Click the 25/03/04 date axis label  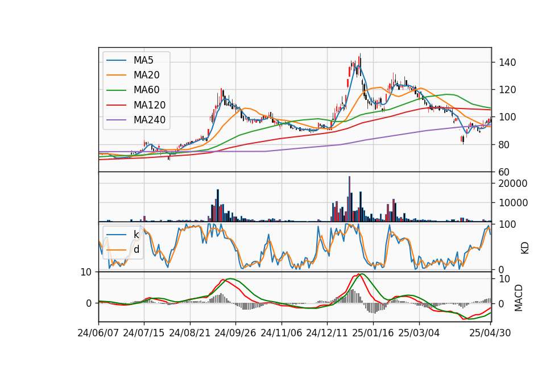pos(419,333)
